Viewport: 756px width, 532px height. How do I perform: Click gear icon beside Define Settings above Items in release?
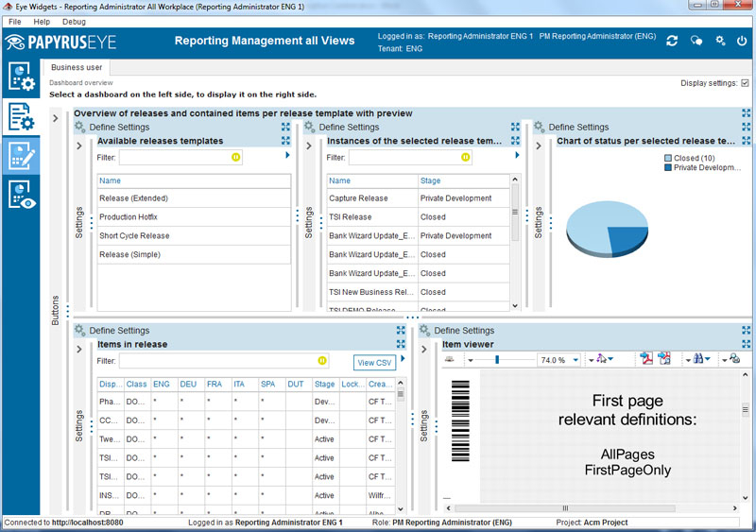pyautogui.click(x=79, y=330)
